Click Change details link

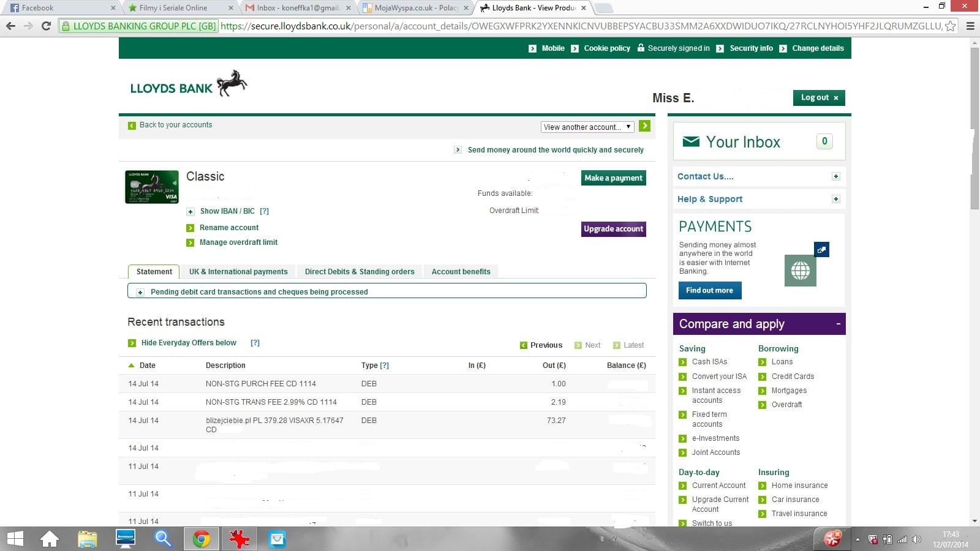pyautogui.click(x=818, y=48)
